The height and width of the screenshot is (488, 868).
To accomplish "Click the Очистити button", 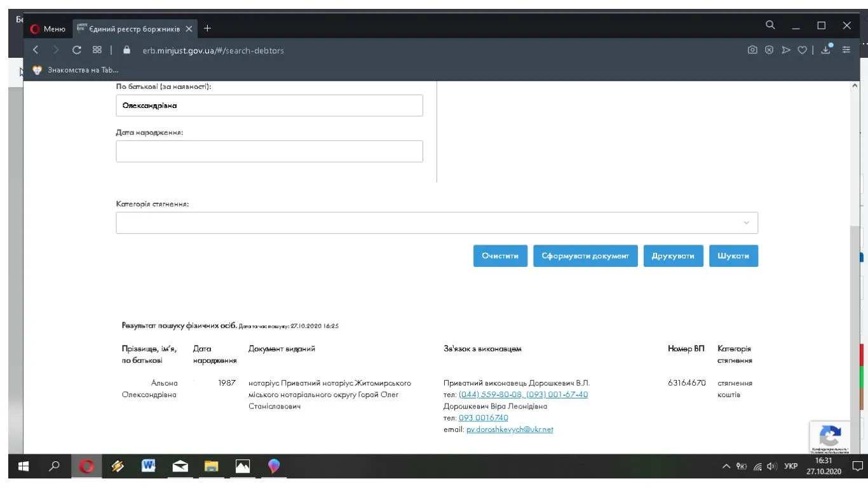I will [500, 256].
